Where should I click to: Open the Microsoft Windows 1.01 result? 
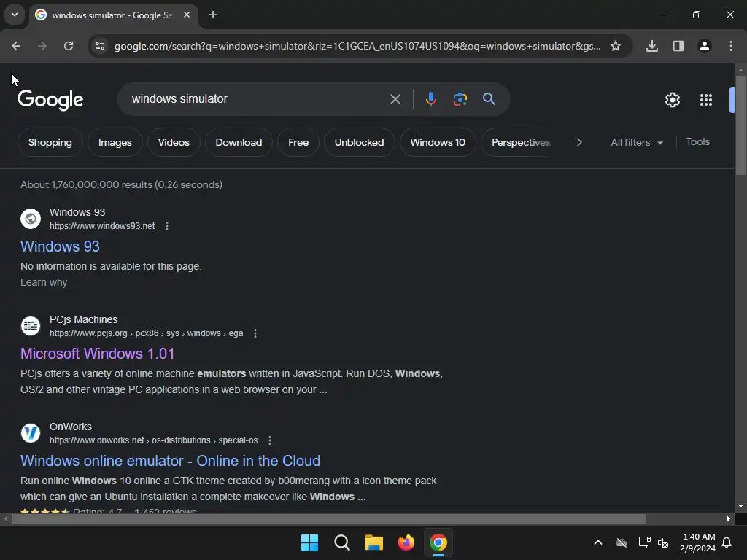(x=97, y=354)
